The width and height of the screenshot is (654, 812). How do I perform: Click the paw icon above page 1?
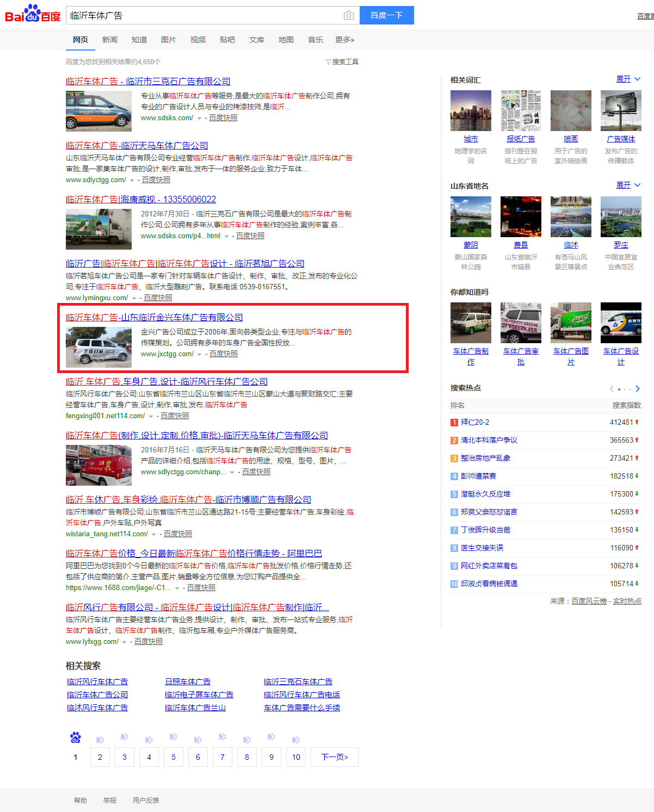(x=75, y=738)
